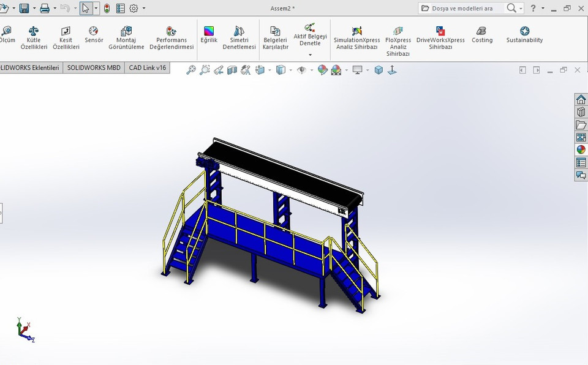Open File Explorer folder task pane icon
Screen dimensions: 588x365
click(581, 124)
